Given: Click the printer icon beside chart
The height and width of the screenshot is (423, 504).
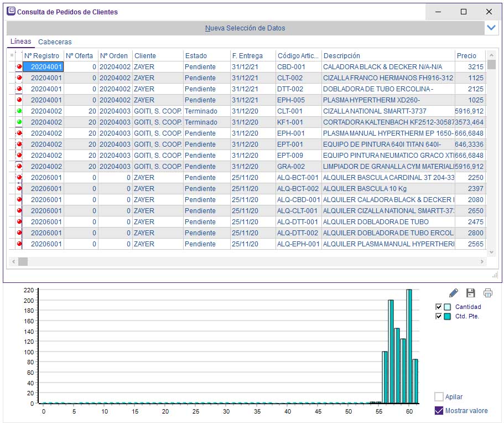Looking at the screenshot, I should click(487, 293).
